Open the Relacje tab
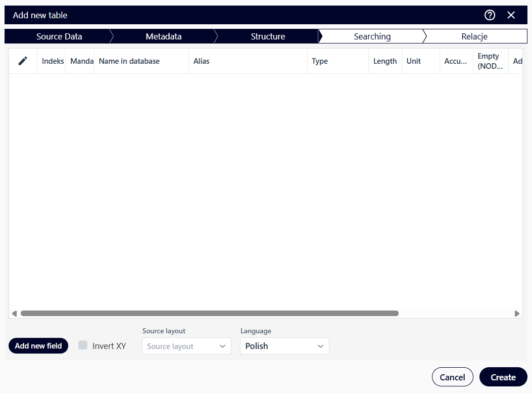 (474, 36)
